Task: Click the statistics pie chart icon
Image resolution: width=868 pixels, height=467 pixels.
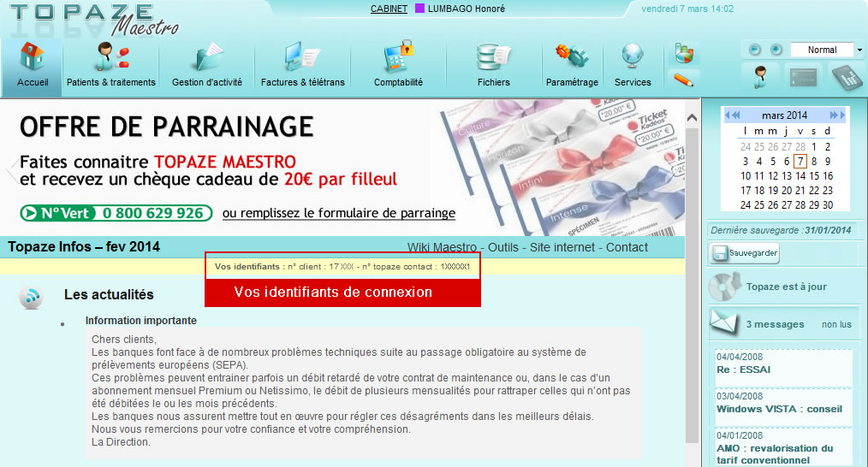Action: coord(684,54)
